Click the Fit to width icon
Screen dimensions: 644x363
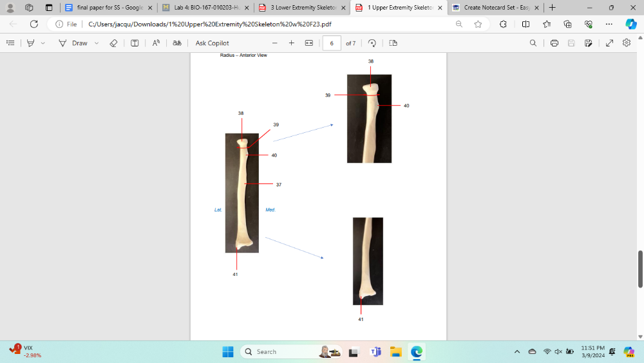(x=308, y=43)
